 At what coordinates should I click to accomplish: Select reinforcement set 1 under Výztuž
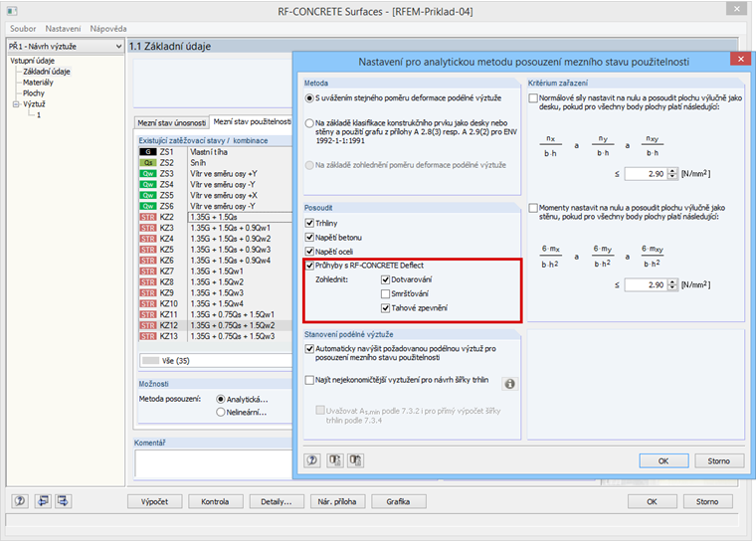click(x=39, y=115)
